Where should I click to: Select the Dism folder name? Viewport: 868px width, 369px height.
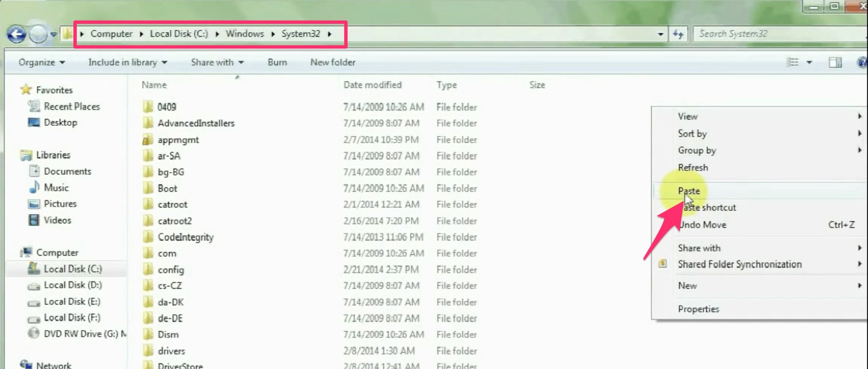168,335
